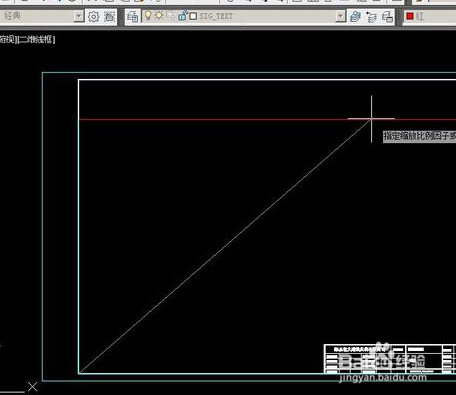Click the Layer Previous icon
The height and width of the screenshot is (395, 456).
point(371,16)
